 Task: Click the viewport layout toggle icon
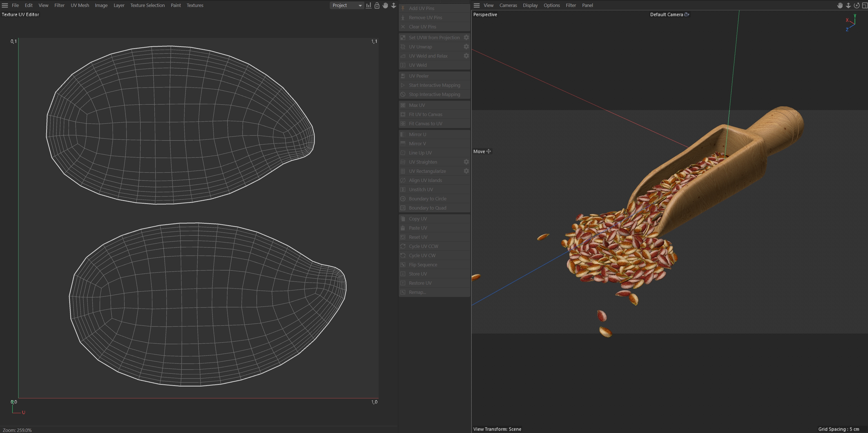click(x=864, y=5)
